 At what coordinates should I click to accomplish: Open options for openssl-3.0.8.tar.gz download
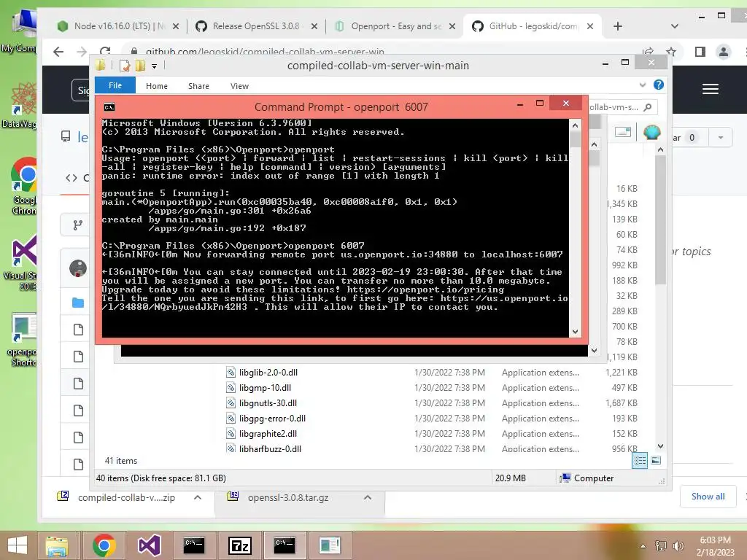(368, 497)
